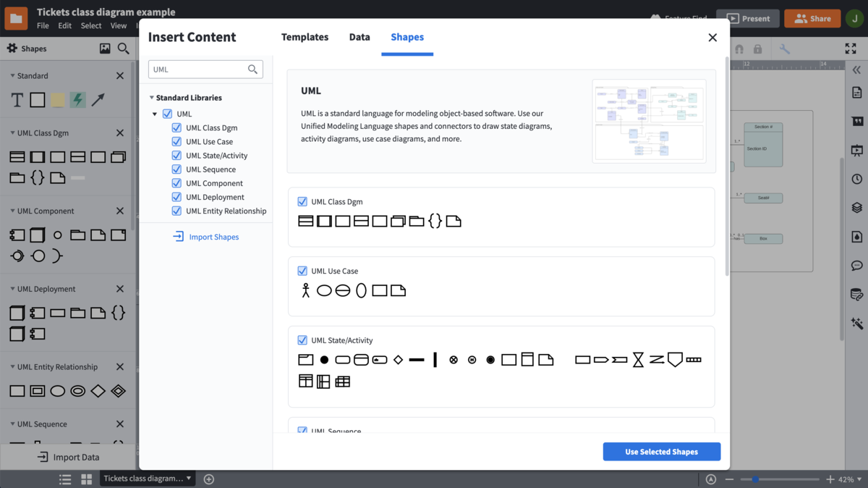
Task: Select the actor stick figure shape in UML Use Case
Action: point(305,290)
